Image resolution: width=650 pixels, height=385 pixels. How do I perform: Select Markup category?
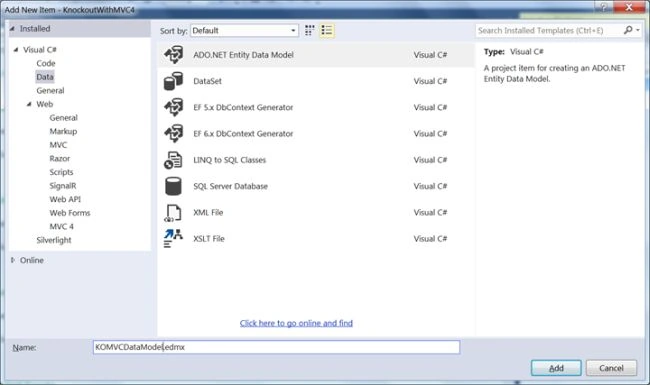[x=63, y=131]
